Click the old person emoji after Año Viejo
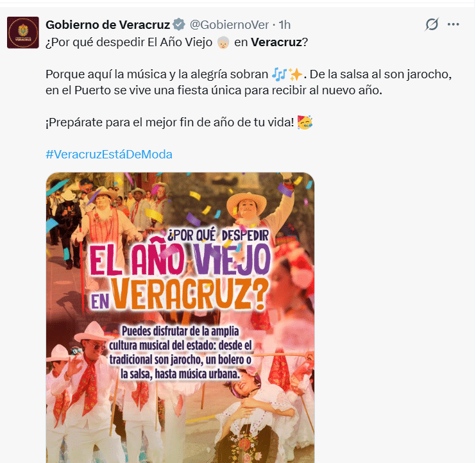476x463 pixels. tap(223, 42)
